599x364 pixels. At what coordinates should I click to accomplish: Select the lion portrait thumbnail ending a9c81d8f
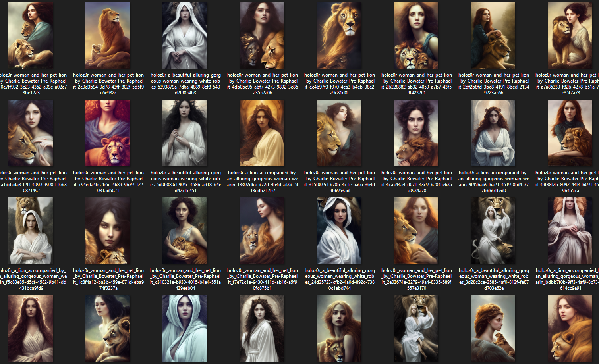[339, 35]
